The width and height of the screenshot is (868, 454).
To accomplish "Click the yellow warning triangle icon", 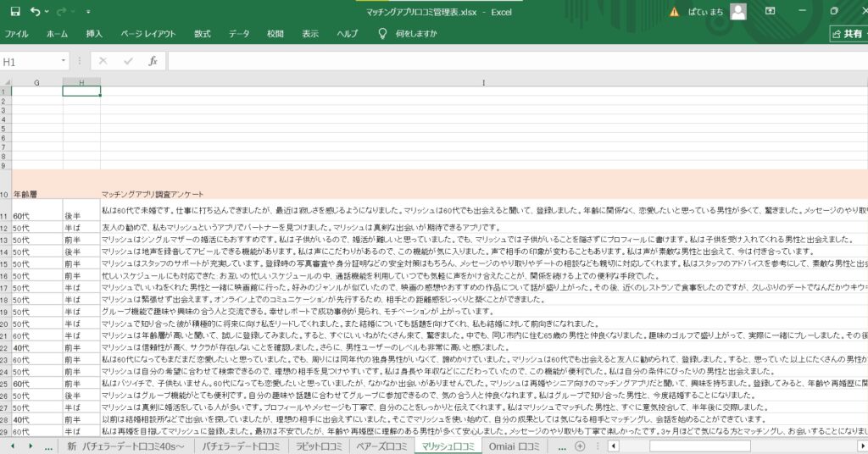I will click(x=674, y=12).
